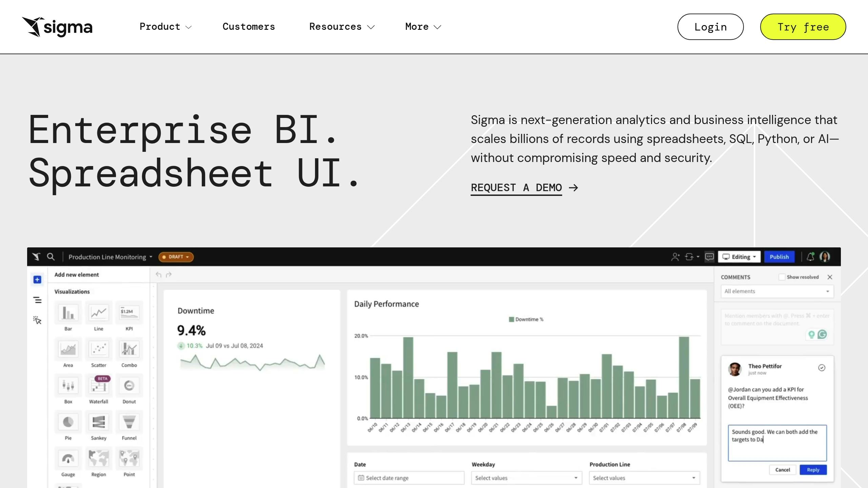
Task: Click the redo arrow
Action: pos(169,274)
